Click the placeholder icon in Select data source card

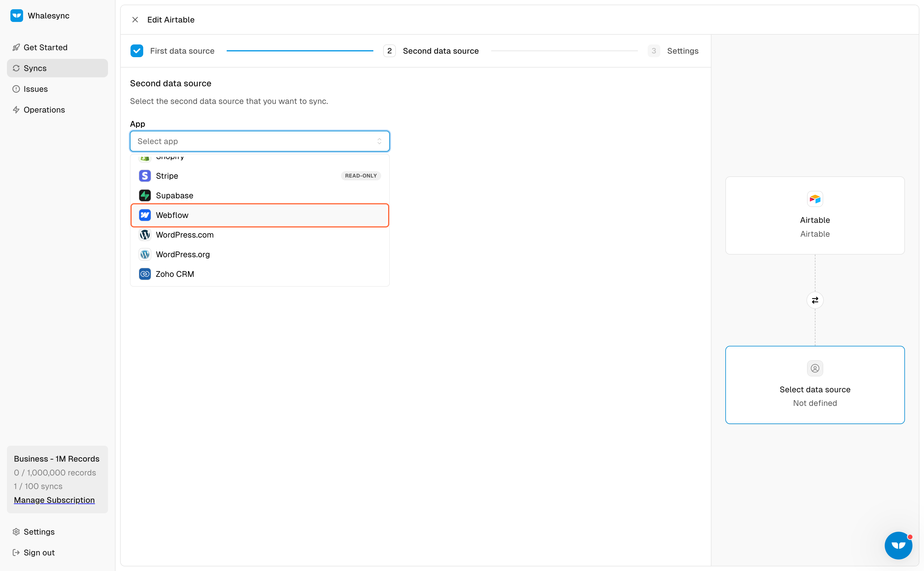[815, 368]
